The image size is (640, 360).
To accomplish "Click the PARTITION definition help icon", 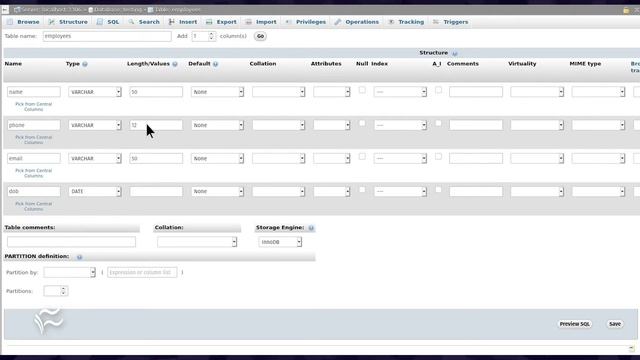I will [x=80, y=257].
